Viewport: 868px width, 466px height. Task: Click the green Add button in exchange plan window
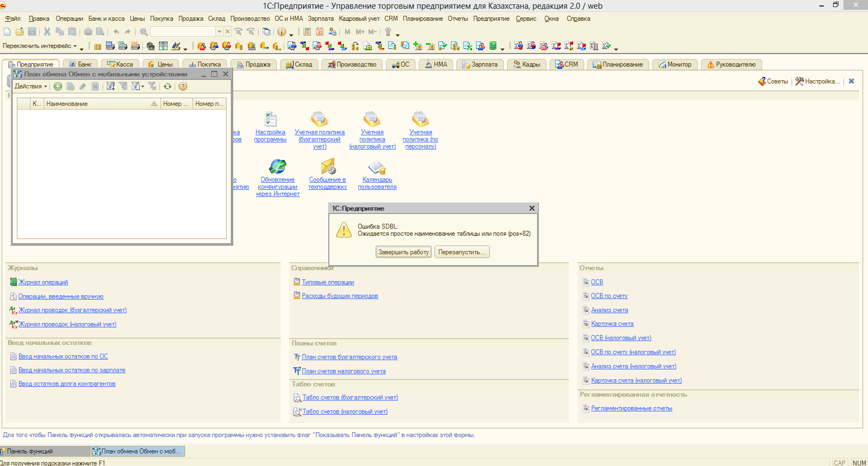pos(58,86)
